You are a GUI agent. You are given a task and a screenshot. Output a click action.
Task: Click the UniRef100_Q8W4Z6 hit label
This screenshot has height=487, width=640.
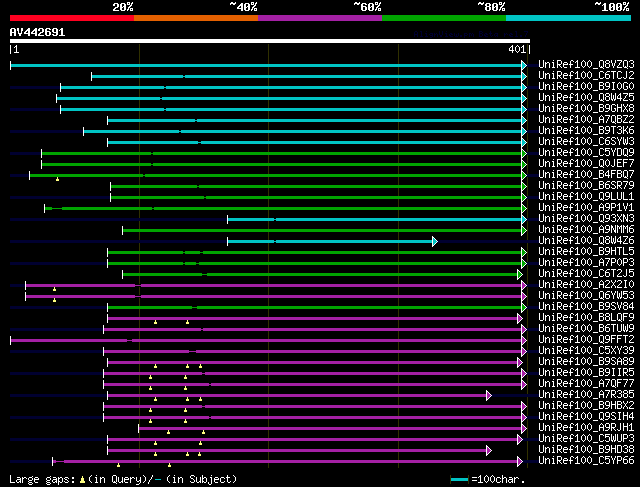click(x=586, y=240)
